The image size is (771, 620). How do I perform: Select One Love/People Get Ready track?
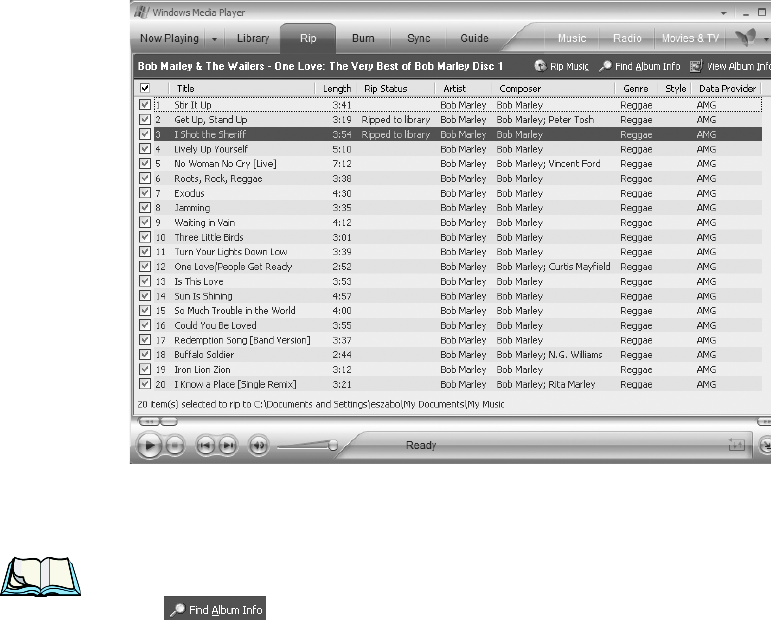click(233, 266)
